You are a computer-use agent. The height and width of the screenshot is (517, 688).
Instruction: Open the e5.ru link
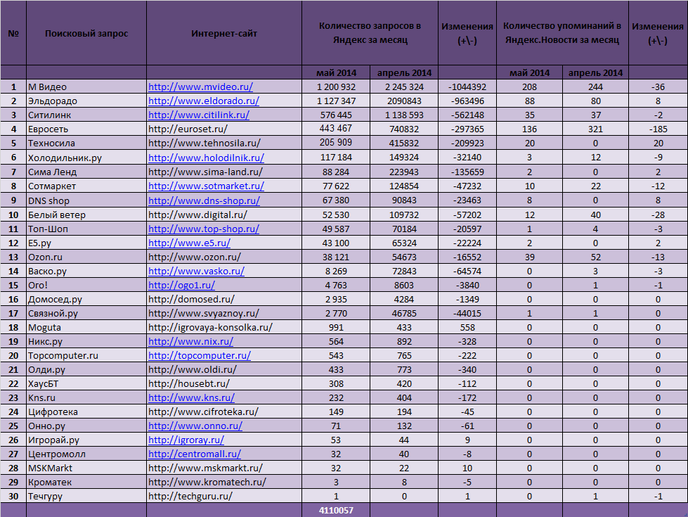click(189, 243)
